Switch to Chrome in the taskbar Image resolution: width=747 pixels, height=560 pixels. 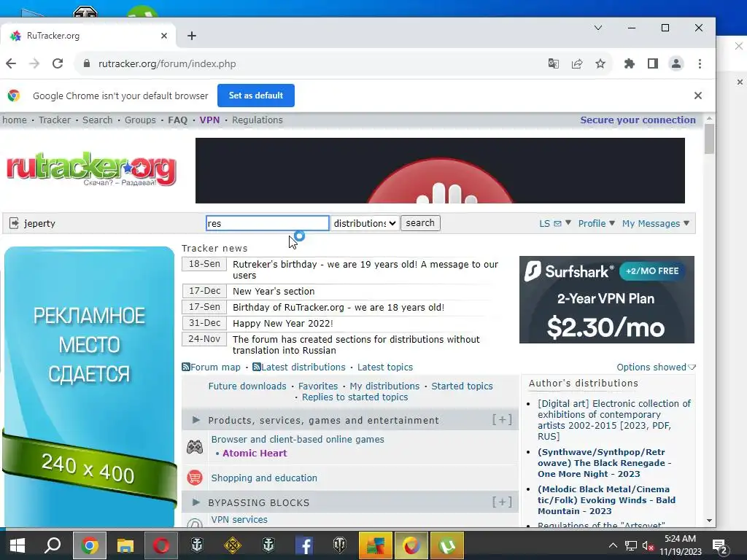point(90,545)
